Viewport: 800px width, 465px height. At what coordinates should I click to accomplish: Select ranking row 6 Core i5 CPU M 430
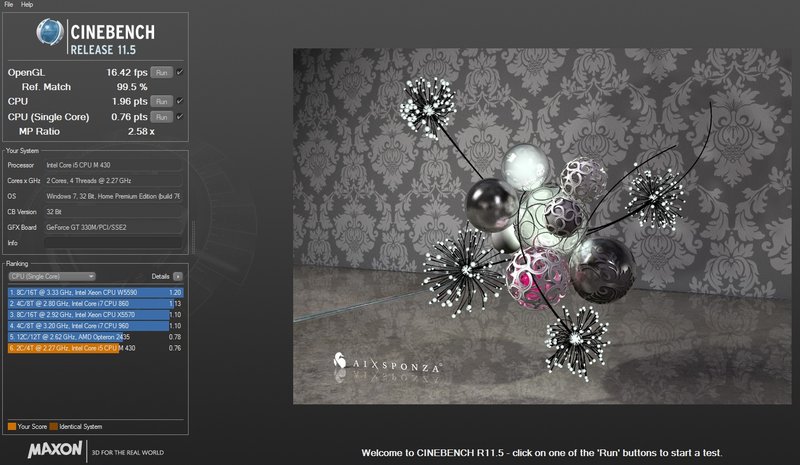[95, 348]
